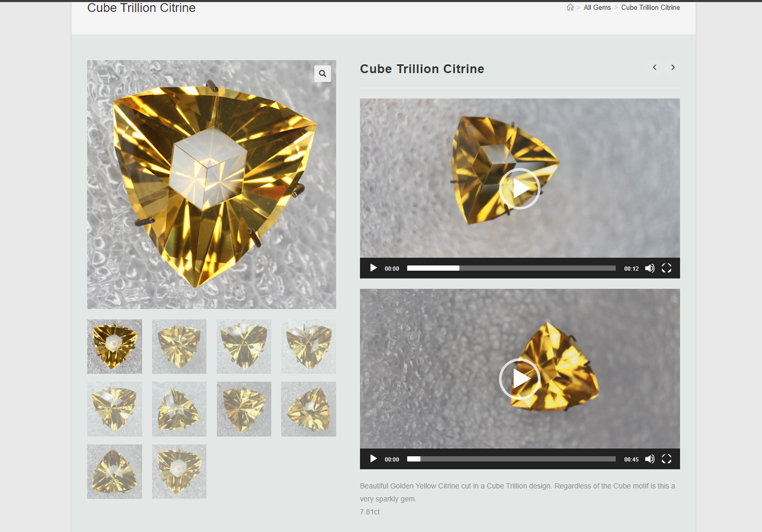Image resolution: width=762 pixels, height=532 pixels.
Task: Select the first thumbnail in the first row
Action: (115, 346)
